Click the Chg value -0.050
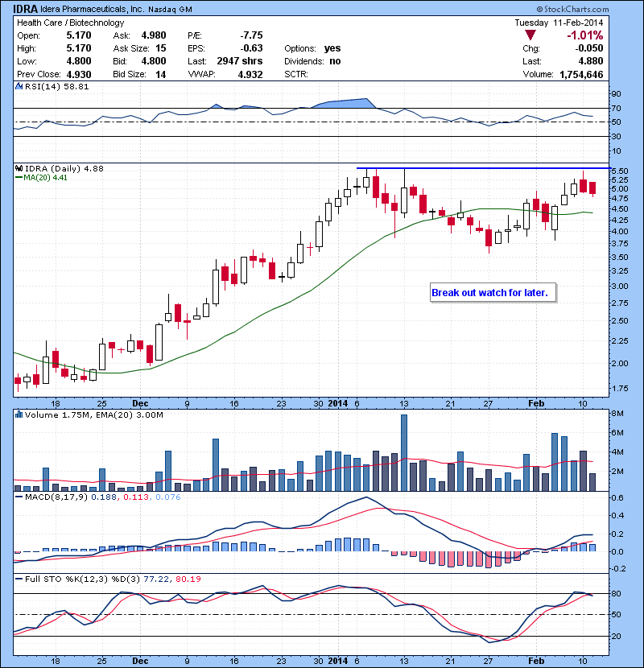Image resolution: width=644 pixels, height=668 pixels. click(x=589, y=48)
